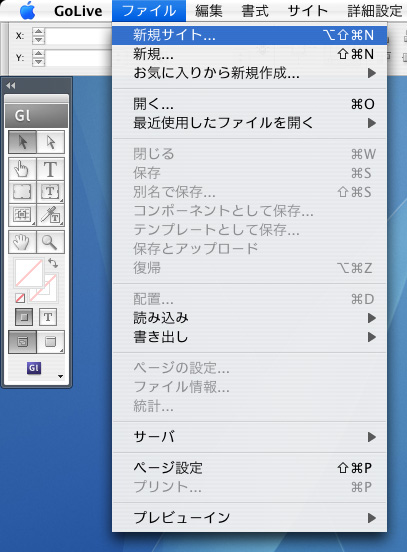Viewport: 407px width, 552px height.
Task: Select the alternate screen mode button
Action: tap(50, 342)
